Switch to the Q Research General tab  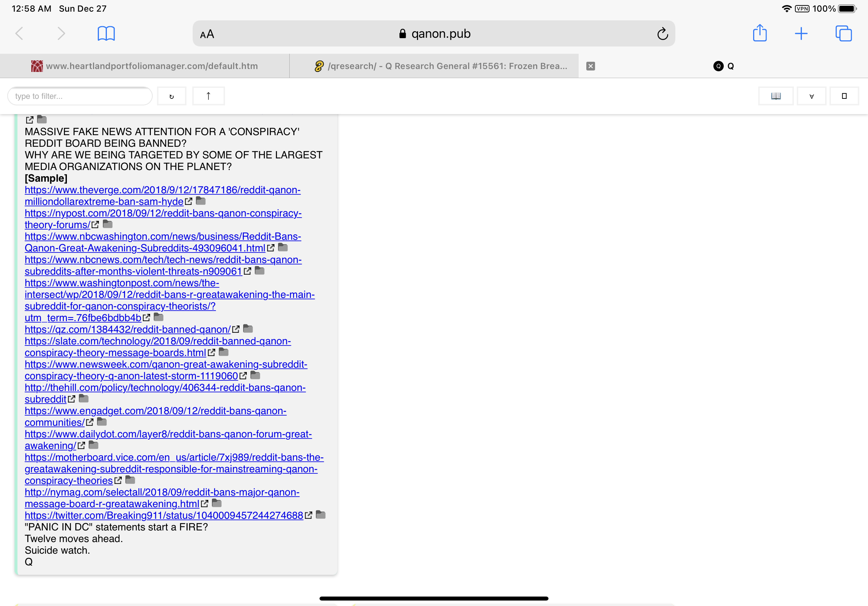[x=434, y=66]
